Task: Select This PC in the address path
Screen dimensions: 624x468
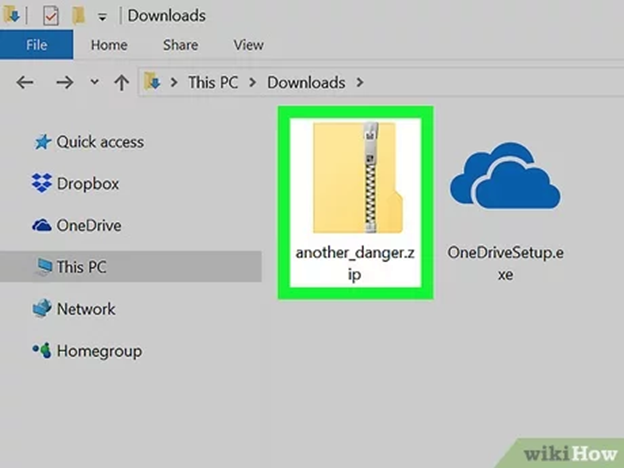Action: coord(213,83)
